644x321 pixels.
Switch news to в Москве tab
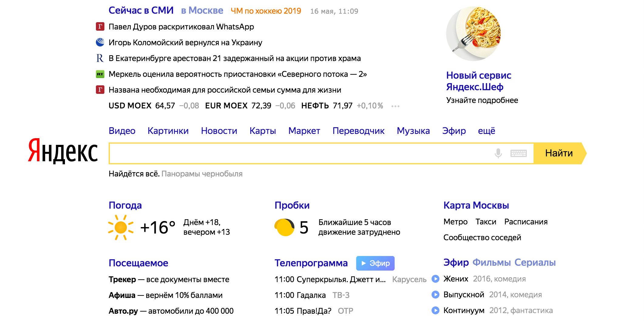click(202, 11)
